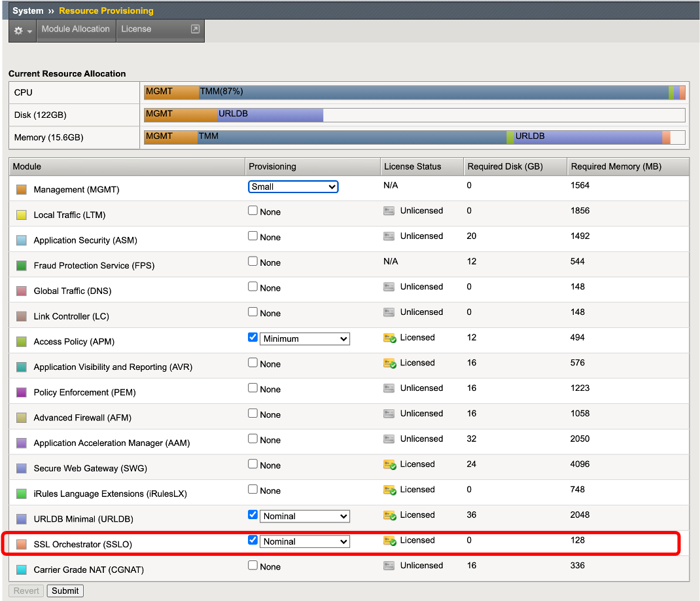
Task: Enable Local Traffic (LTM) provisioning checkbox
Action: (x=253, y=210)
